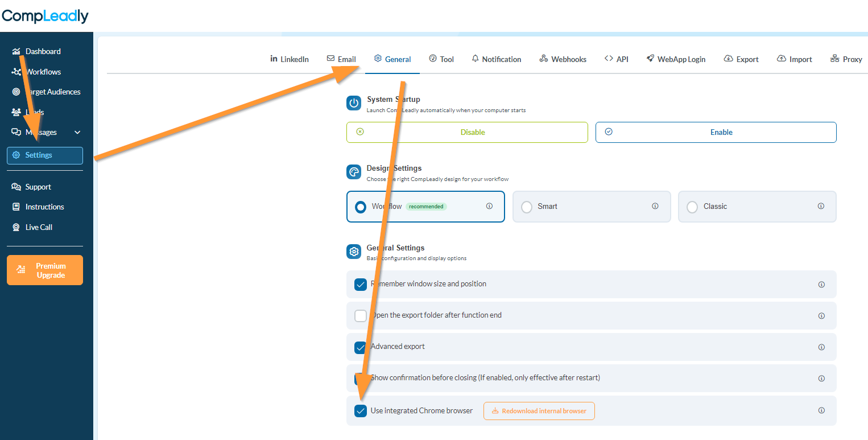Toggle Use integrated Chrome browser checkbox
The width and height of the screenshot is (868, 440).
[x=361, y=411]
